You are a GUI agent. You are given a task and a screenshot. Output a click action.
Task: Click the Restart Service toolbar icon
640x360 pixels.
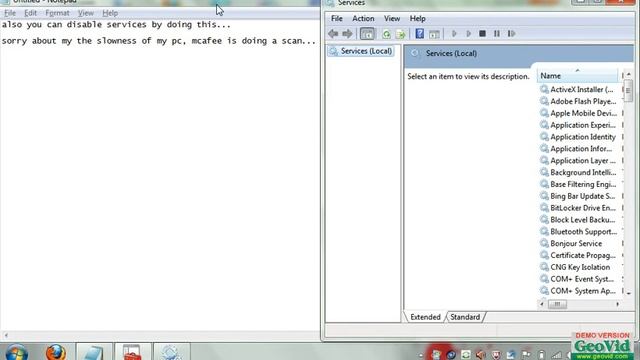(511, 33)
